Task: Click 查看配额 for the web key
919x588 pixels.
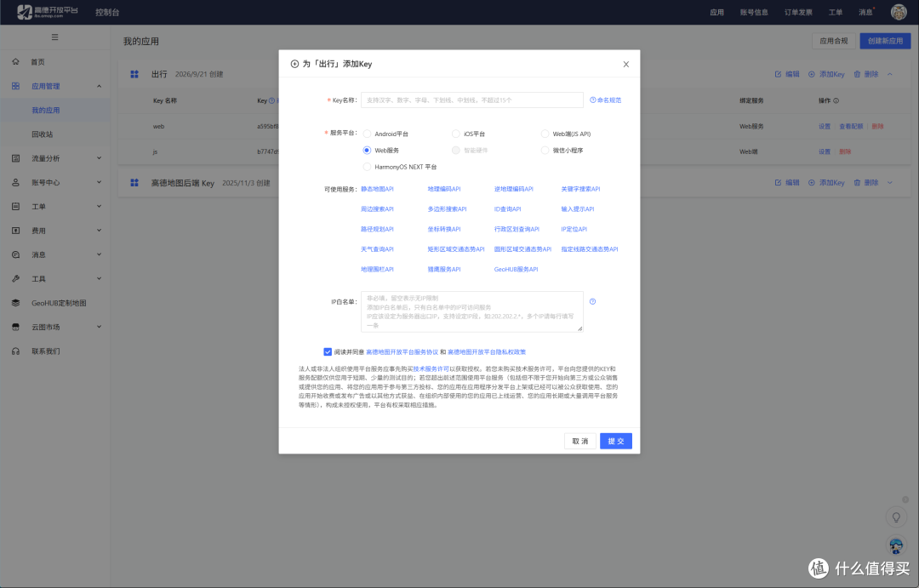Action: point(851,127)
